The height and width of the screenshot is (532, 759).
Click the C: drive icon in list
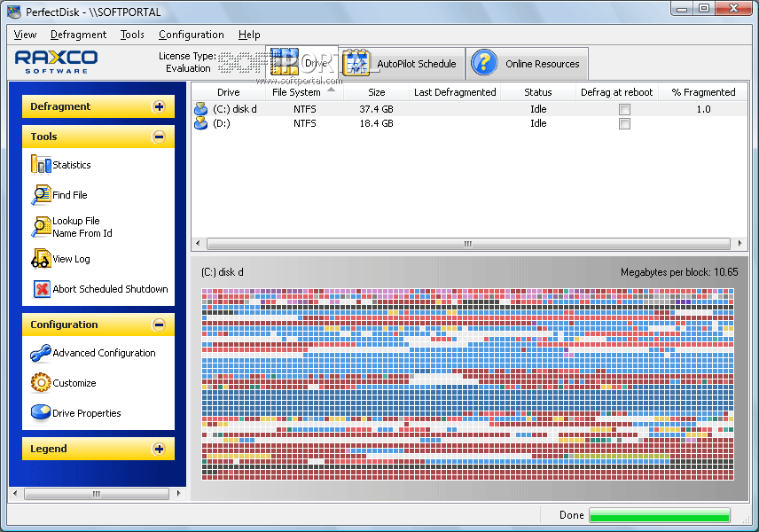tap(201, 109)
